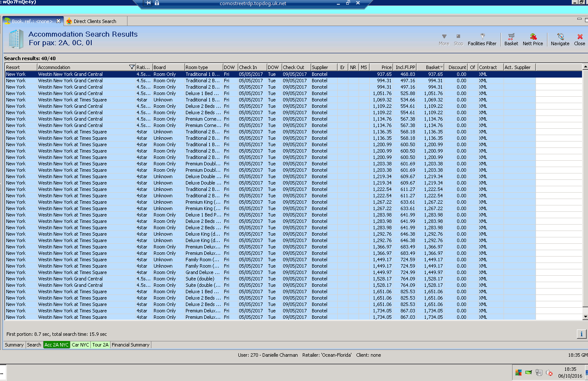Image resolution: width=588 pixels, height=381 pixels.
Task: Click the muted speaker volume tray icon
Action: [x=549, y=373]
